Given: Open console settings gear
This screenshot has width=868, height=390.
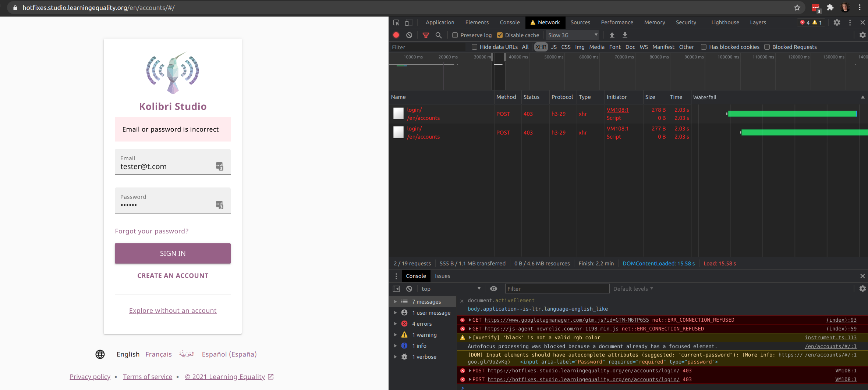Looking at the screenshot, I should (x=862, y=289).
